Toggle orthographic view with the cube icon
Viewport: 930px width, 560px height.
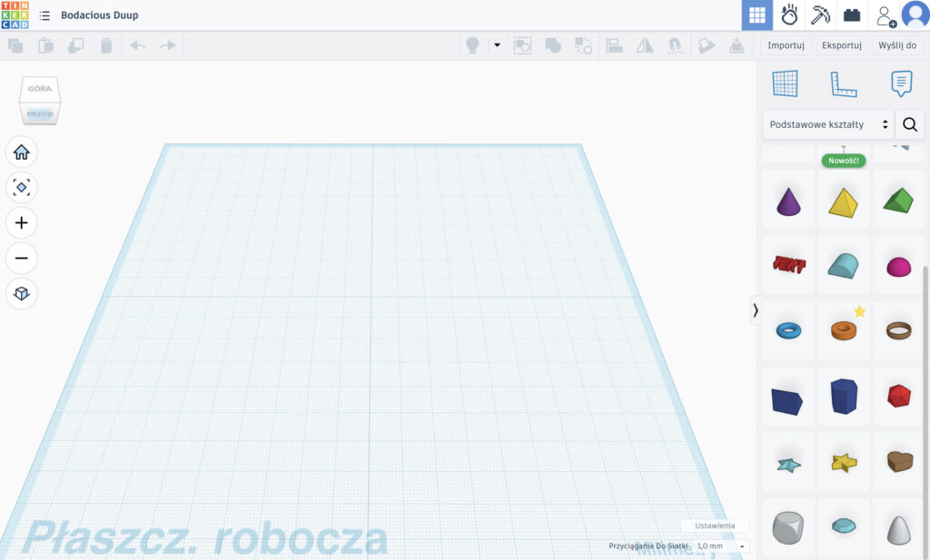[21, 293]
